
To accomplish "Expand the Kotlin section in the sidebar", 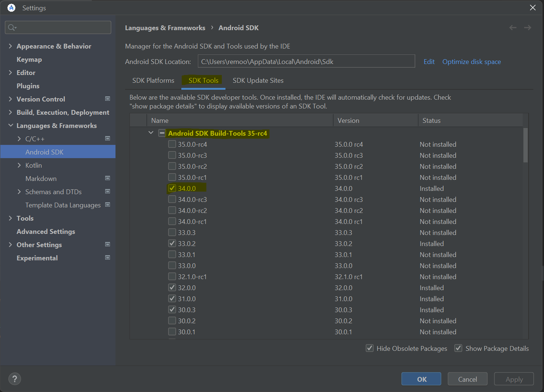I will point(19,165).
